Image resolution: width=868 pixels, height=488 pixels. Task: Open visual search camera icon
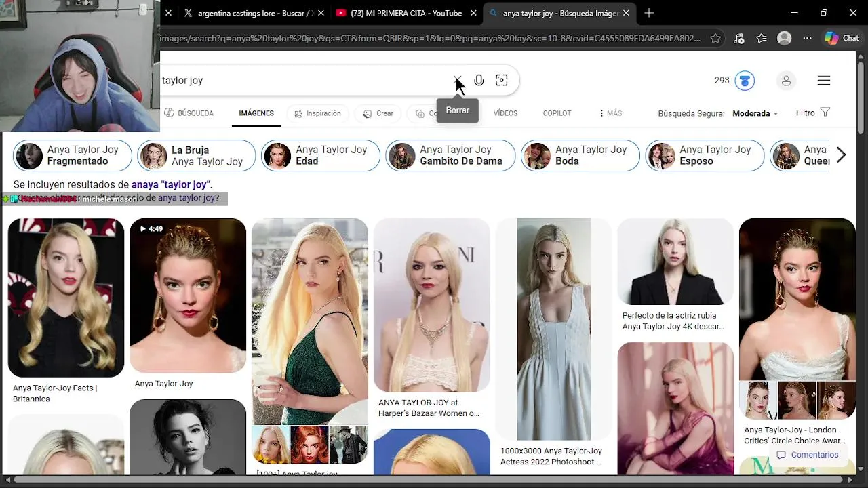pyautogui.click(x=502, y=80)
